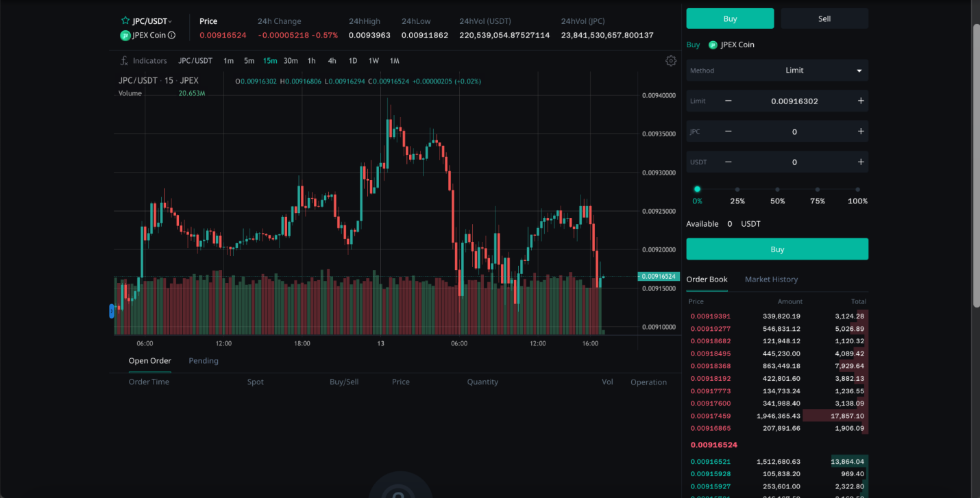This screenshot has height=498, width=980.
Task: Edit the Limit price field 0.00916302
Action: tap(794, 101)
